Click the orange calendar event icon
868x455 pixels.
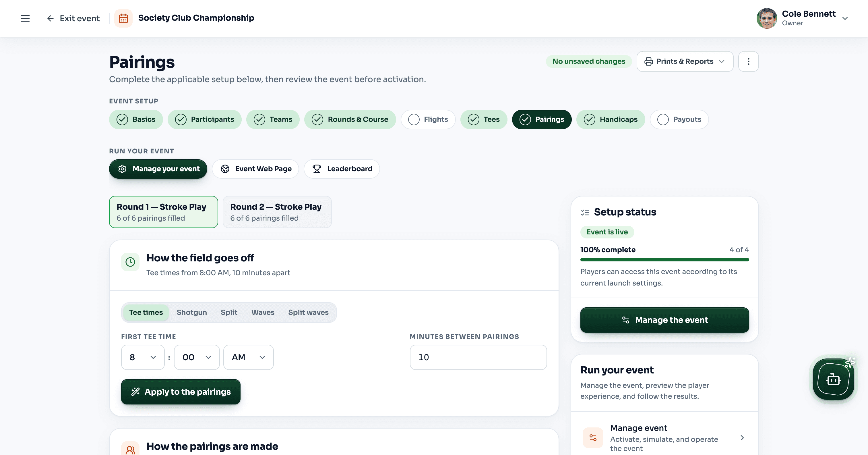pyautogui.click(x=123, y=18)
